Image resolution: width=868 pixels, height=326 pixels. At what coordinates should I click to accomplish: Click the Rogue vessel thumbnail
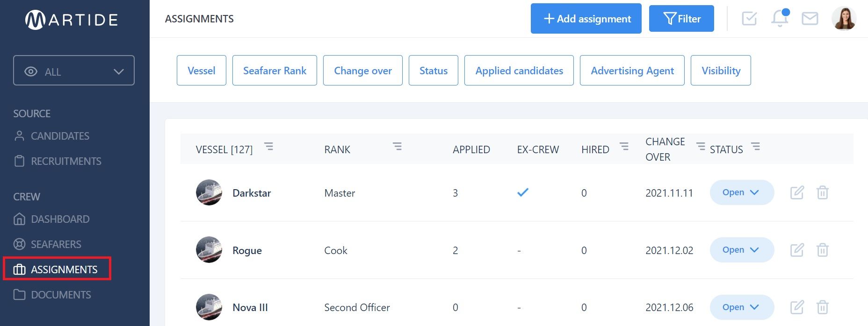[209, 250]
